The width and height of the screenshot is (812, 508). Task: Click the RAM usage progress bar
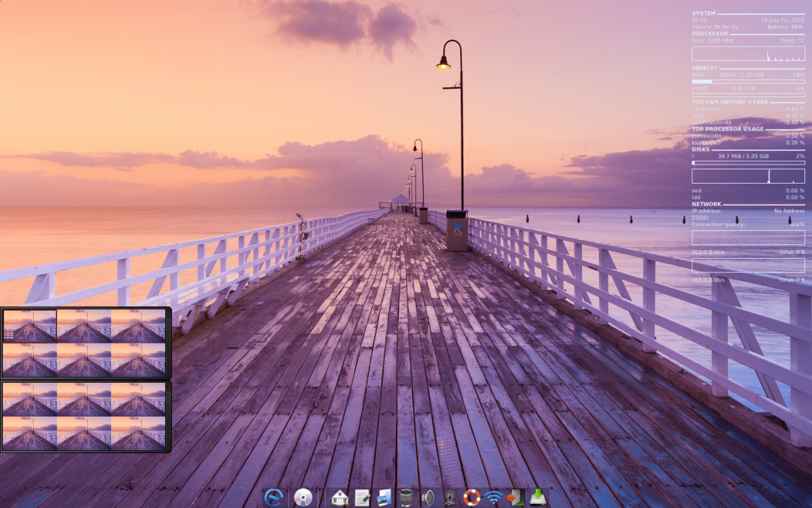(747, 81)
